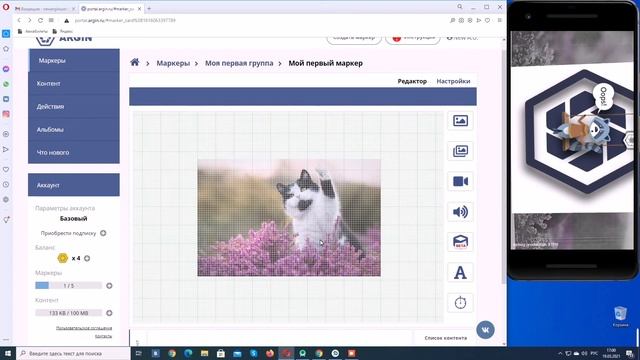
Task: Add image gallery content in the editor
Action: click(x=460, y=151)
